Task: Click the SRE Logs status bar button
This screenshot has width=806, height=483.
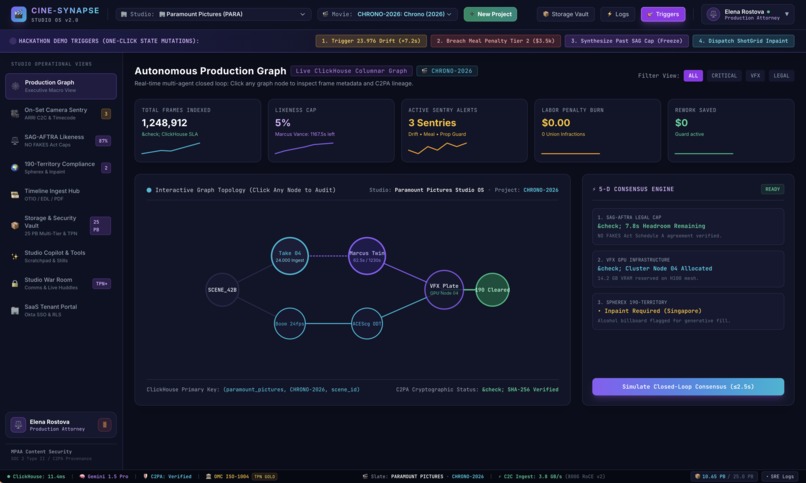Action: (x=780, y=476)
